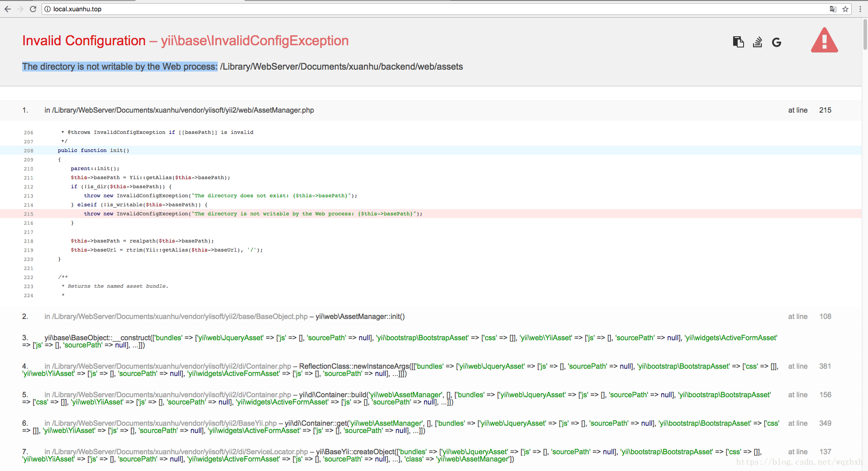Reload the current page
The image size is (868, 471).
click(33, 9)
